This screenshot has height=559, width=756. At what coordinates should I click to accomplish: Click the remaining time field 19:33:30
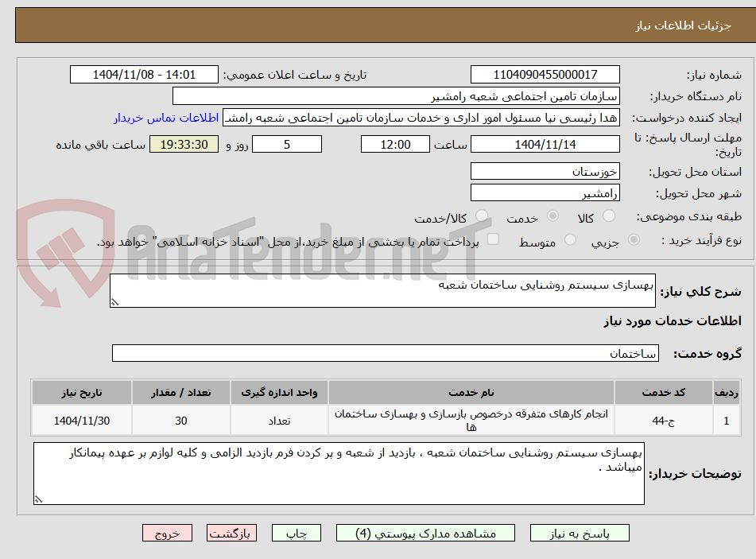click(184, 144)
